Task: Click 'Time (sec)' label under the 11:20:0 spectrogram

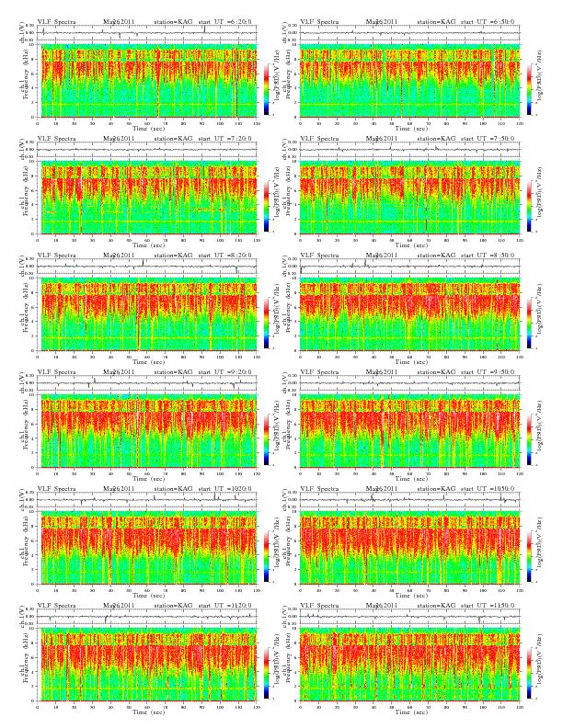Action: tap(149, 711)
